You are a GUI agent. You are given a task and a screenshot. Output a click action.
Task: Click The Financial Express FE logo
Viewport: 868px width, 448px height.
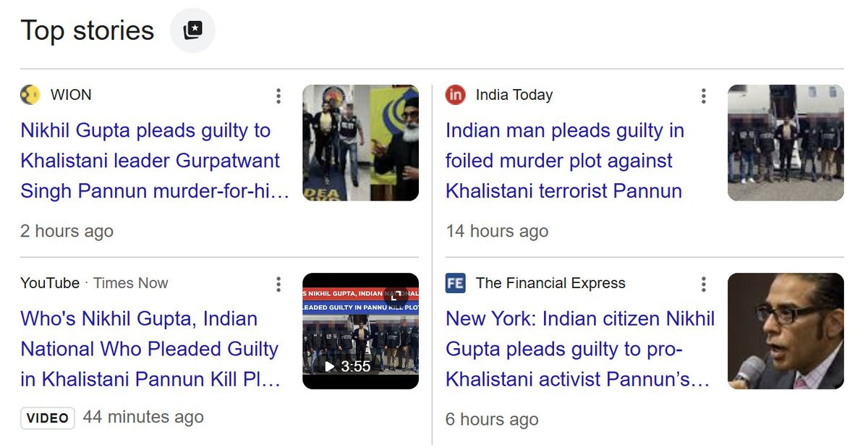point(455,283)
